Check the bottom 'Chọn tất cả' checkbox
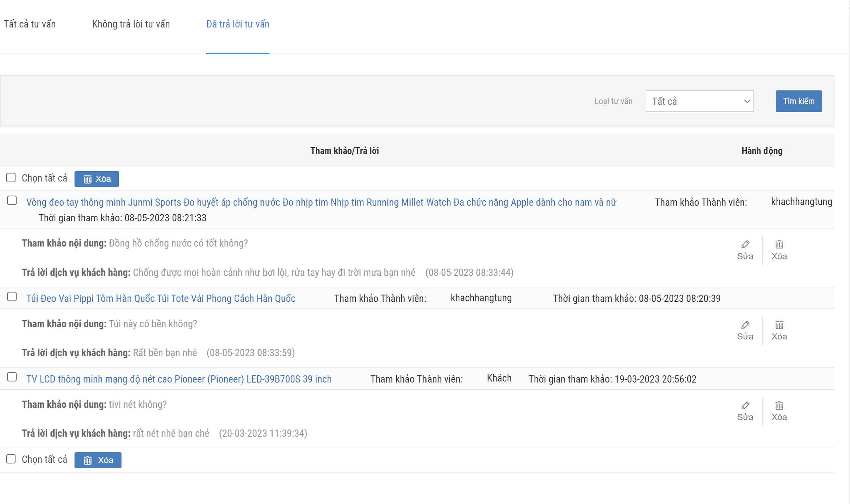 (x=11, y=459)
